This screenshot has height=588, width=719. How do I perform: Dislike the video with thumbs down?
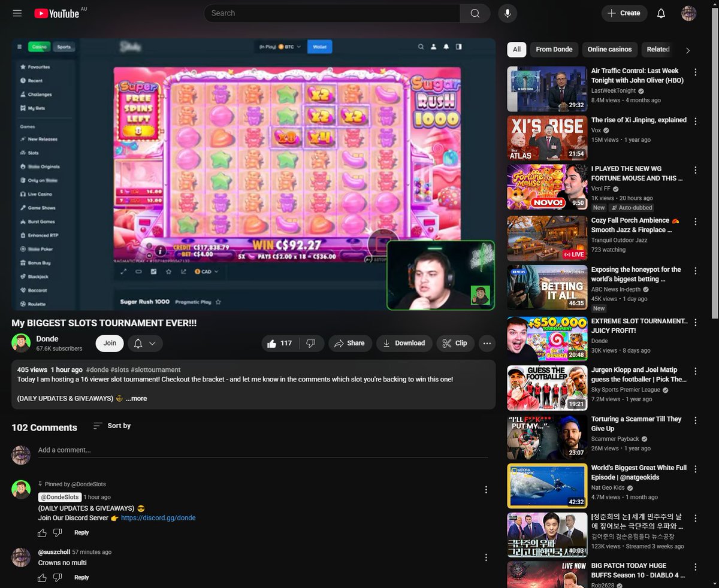pos(311,343)
